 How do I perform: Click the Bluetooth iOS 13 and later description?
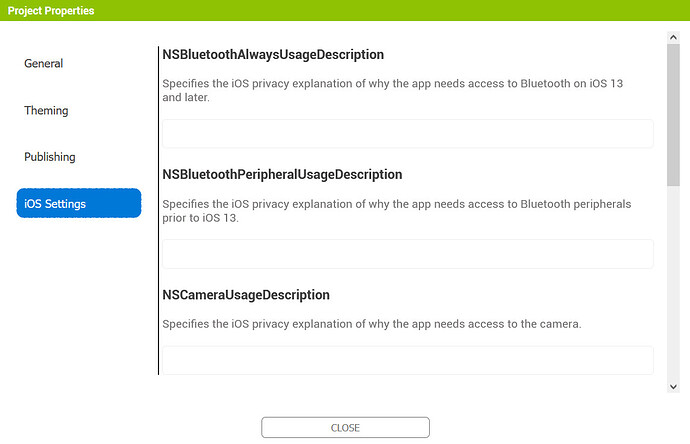point(392,90)
